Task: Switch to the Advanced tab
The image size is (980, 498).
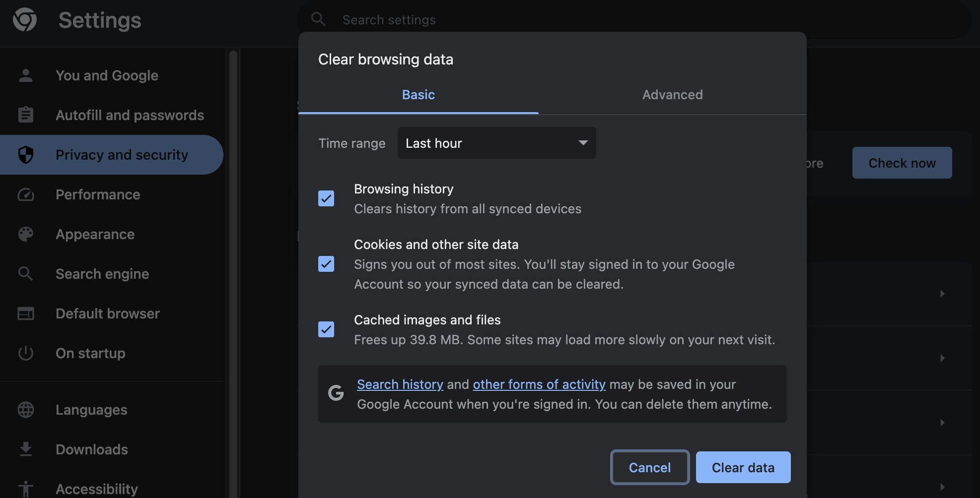Action: 672,95
